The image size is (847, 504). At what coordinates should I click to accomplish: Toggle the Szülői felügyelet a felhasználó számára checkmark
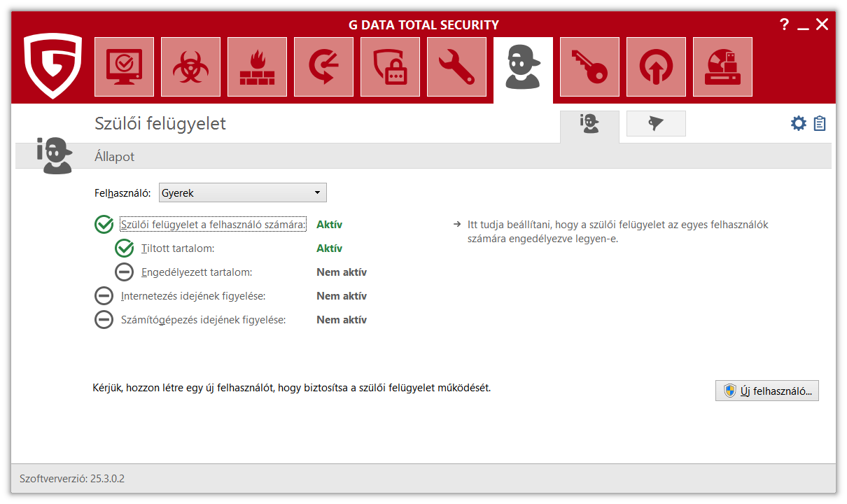click(104, 225)
